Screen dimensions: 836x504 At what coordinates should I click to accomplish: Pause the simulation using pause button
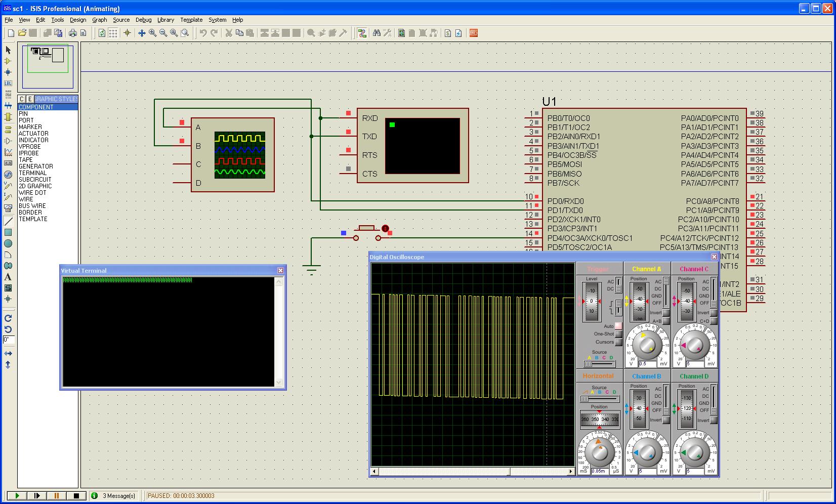(x=57, y=496)
